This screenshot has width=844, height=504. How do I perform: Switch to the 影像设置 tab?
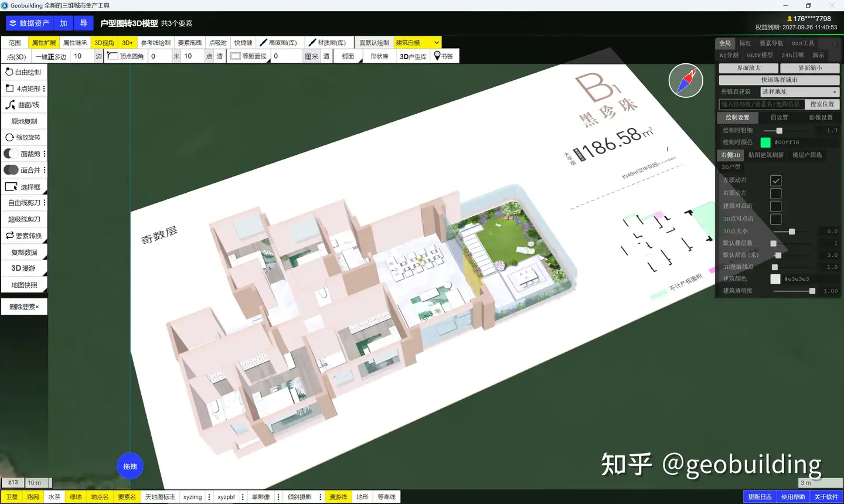pyautogui.click(x=821, y=118)
